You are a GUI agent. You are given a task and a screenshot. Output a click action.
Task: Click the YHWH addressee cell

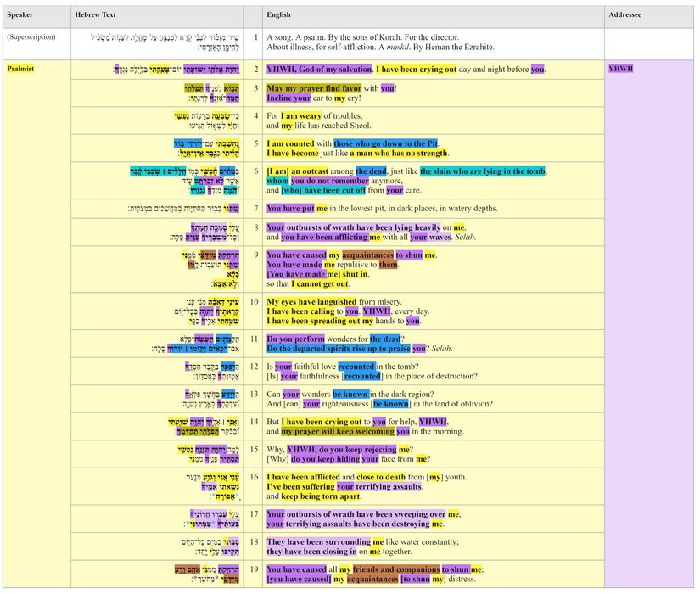(620, 69)
